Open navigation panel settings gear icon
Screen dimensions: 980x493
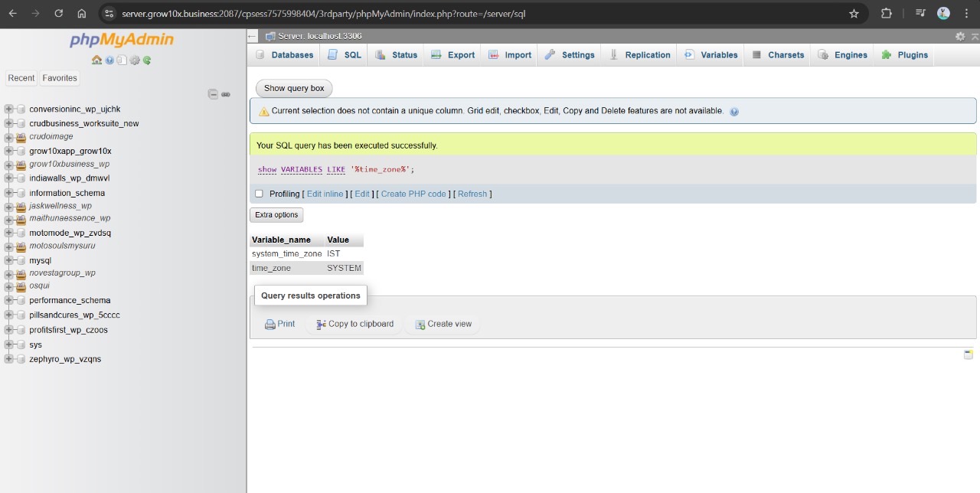135,60
